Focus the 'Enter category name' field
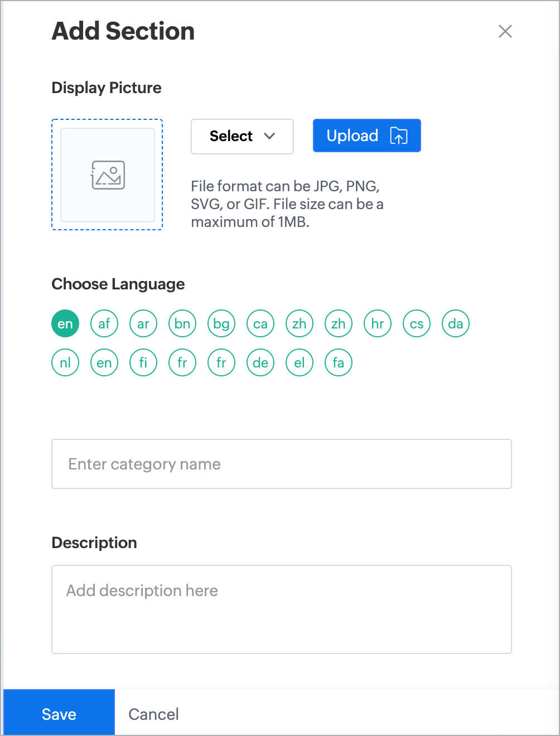The image size is (560, 736). pos(282,464)
